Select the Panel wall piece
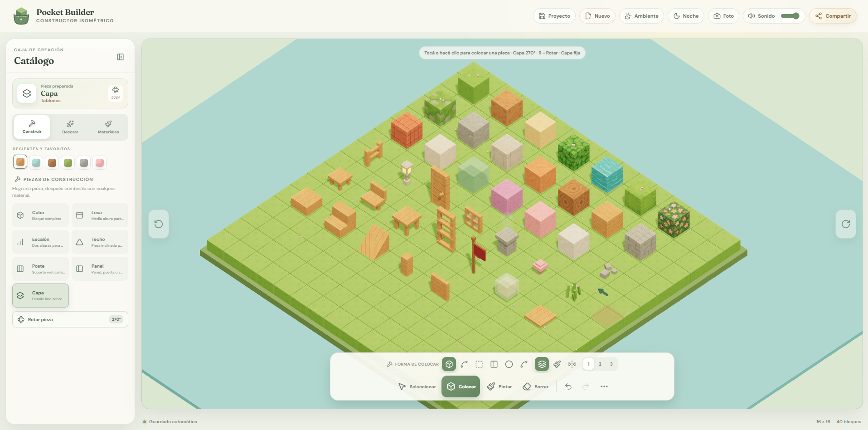The width and height of the screenshot is (868, 430). point(100,269)
